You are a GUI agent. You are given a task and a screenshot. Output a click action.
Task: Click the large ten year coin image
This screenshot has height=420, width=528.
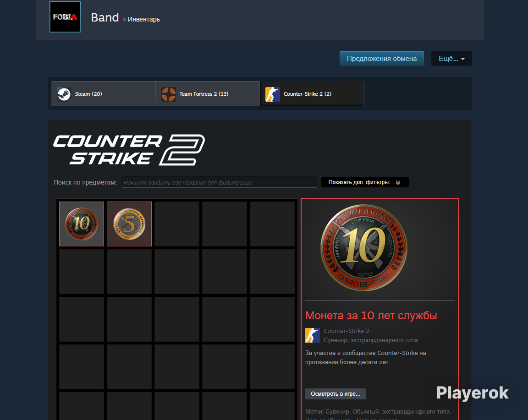[363, 248]
